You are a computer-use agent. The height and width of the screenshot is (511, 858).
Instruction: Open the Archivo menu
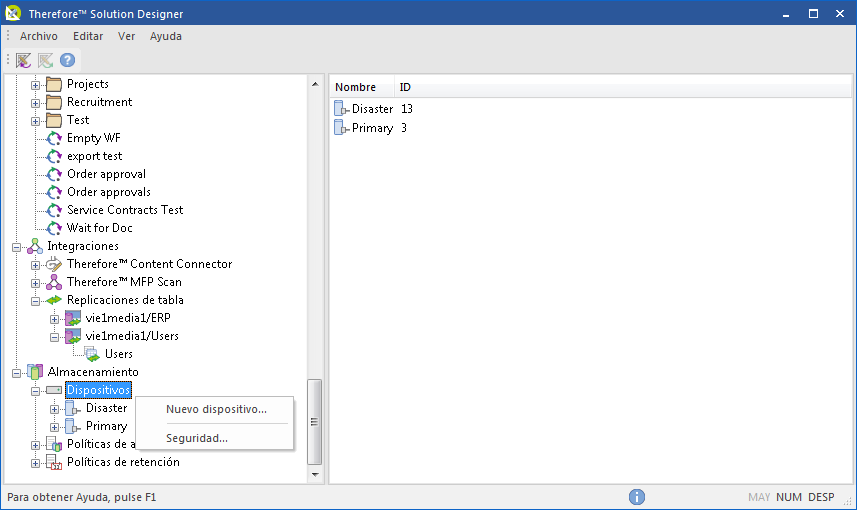38,36
